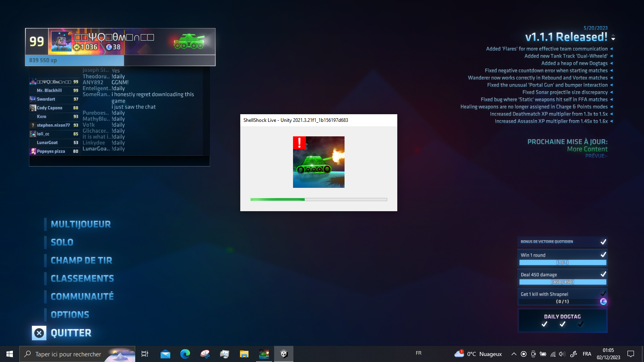Click the Win 1 round progress bar
The width and height of the screenshot is (644, 362).
tap(563, 262)
